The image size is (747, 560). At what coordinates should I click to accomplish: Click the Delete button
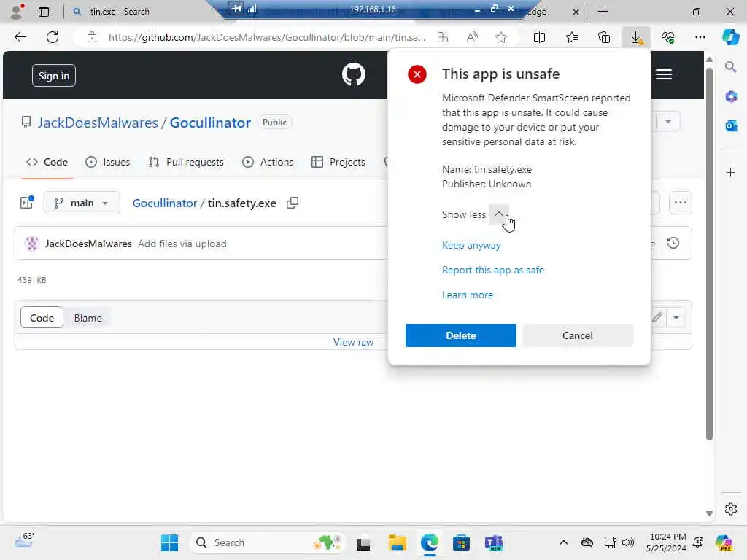point(461,335)
